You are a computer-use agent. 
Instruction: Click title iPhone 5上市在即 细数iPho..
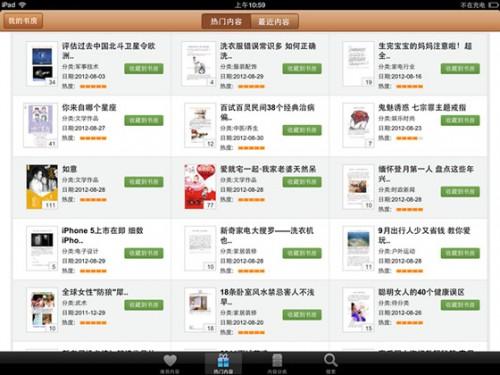tap(103, 235)
